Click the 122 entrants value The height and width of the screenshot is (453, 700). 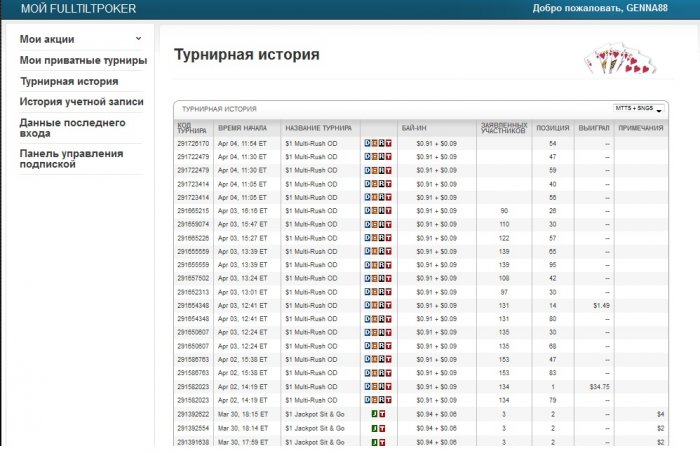click(504, 238)
